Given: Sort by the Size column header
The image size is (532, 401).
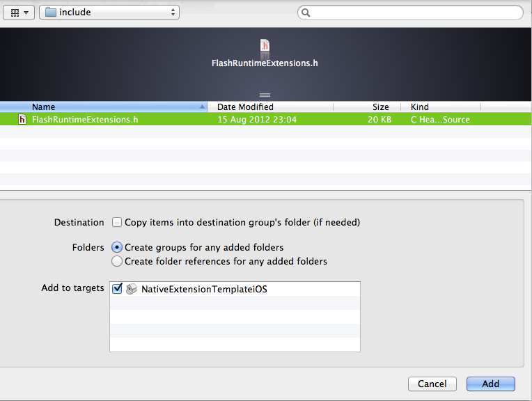Looking at the screenshot, I should pyautogui.click(x=367, y=107).
